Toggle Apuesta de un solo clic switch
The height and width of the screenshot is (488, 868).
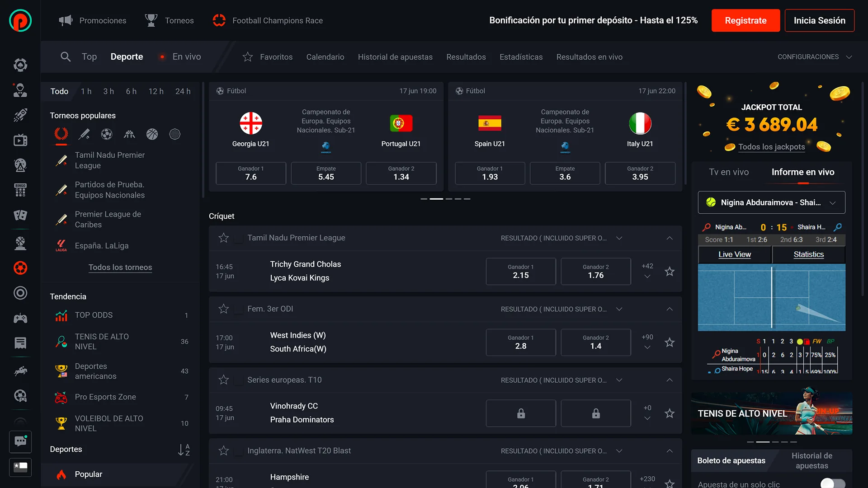833,483
